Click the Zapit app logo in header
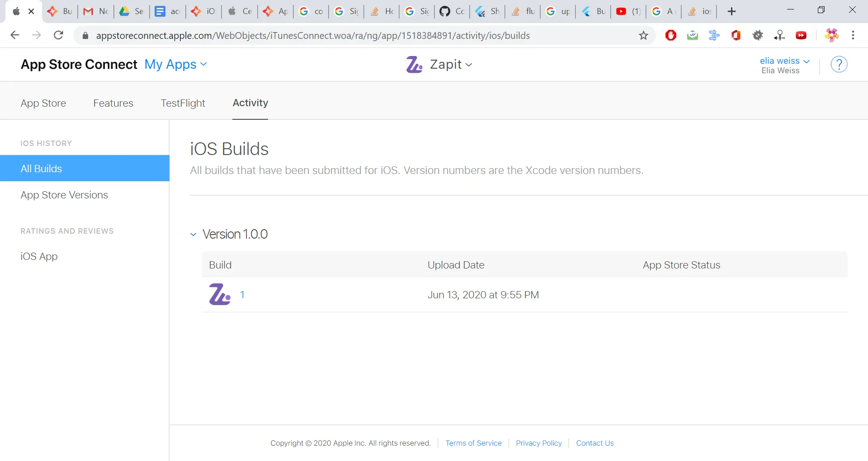868x461 pixels. 414,65
